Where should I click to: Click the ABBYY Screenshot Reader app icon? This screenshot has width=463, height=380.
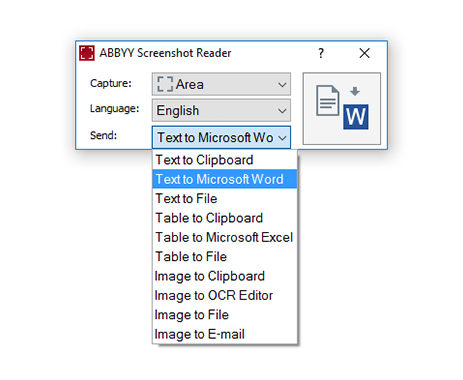[x=87, y=53]
